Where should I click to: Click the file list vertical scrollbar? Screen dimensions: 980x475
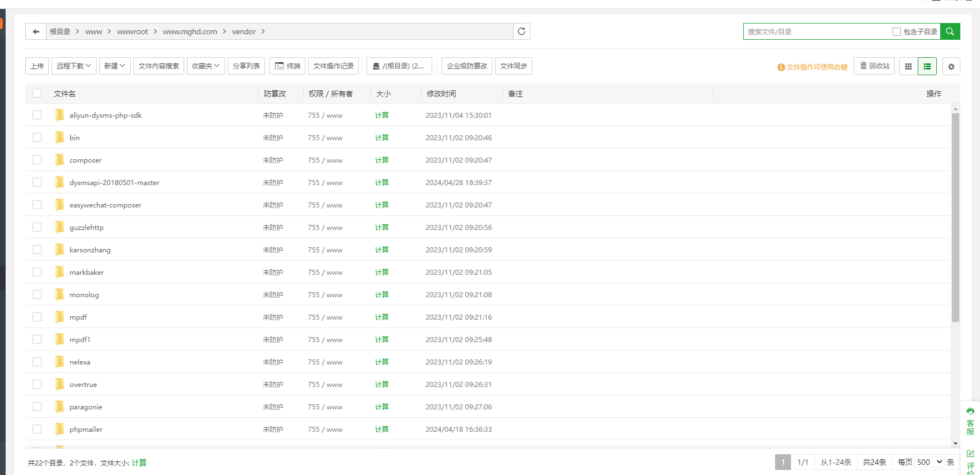coord(955,218)
